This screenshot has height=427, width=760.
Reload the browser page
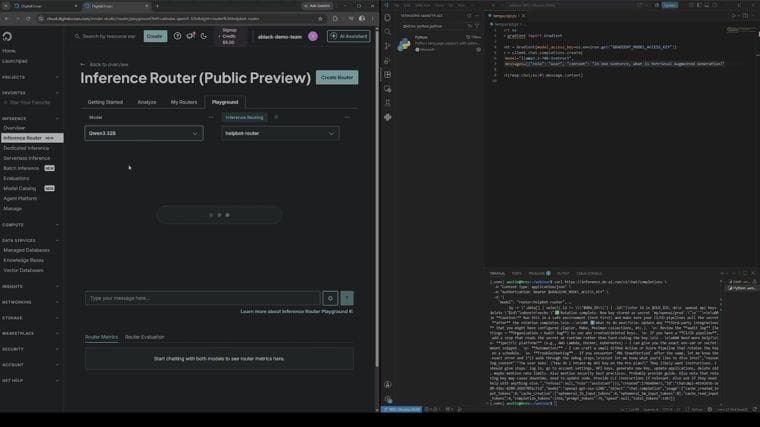28,19
